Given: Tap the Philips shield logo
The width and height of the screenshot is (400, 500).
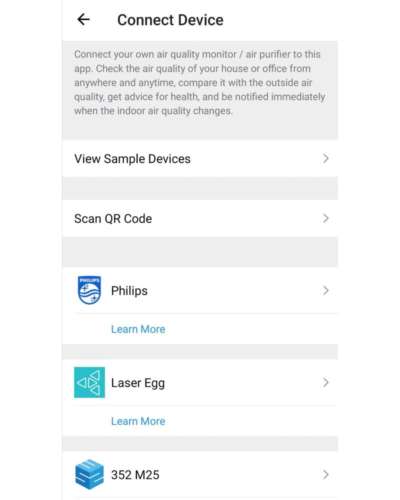Looking at the screenshot, I should click(89, 290).
